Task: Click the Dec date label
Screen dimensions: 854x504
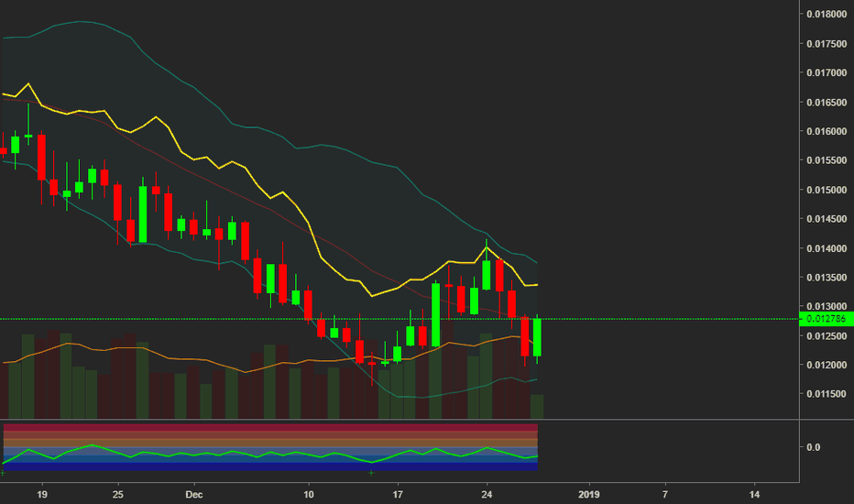Action: click(194, 495)
